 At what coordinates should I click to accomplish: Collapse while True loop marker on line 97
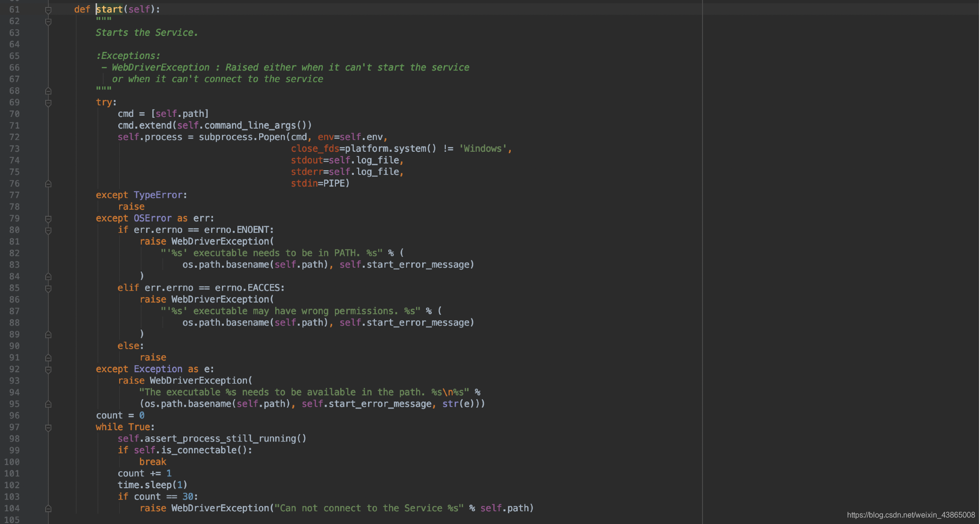click(48, 427)
